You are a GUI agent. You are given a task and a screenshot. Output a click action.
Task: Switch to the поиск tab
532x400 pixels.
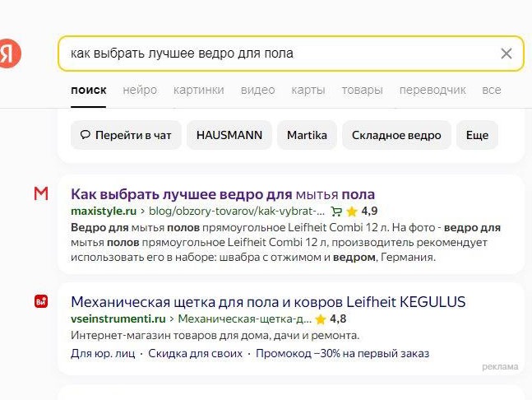89,91
